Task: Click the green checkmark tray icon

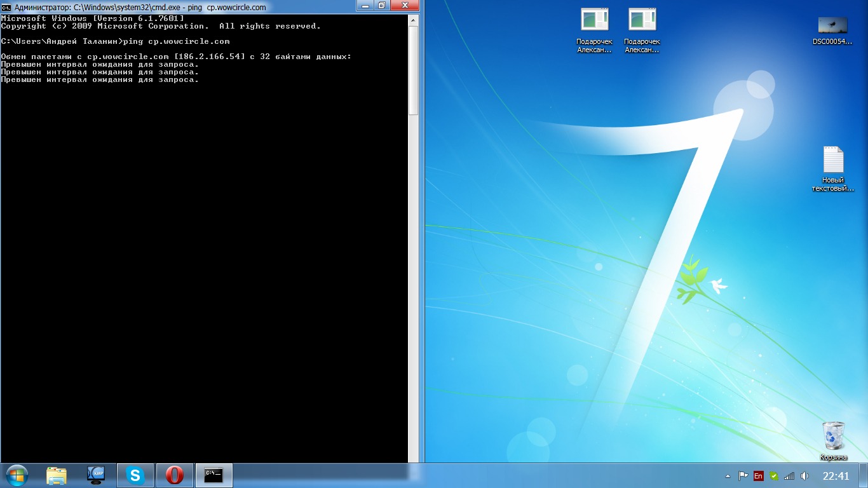Action: (x=773, y=476)
